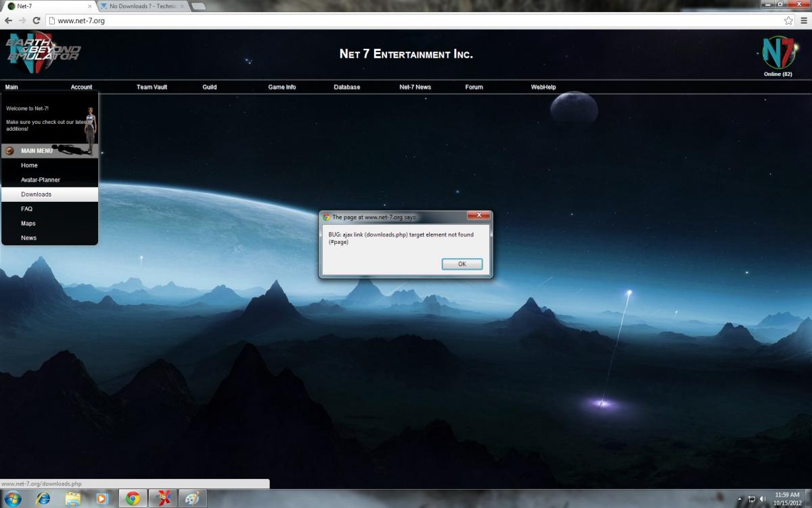Open the Forum menu item

(474, 87)
